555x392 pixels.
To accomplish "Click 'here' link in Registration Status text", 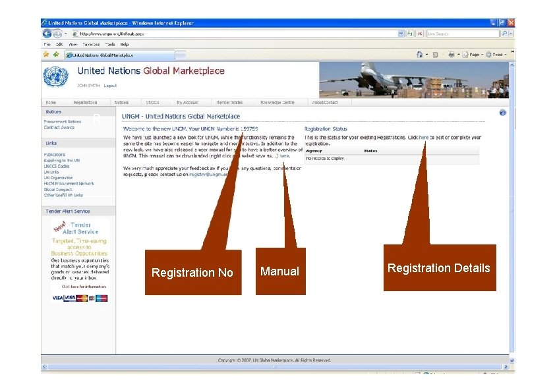I will pyautogui.click(x=424, y=137).
